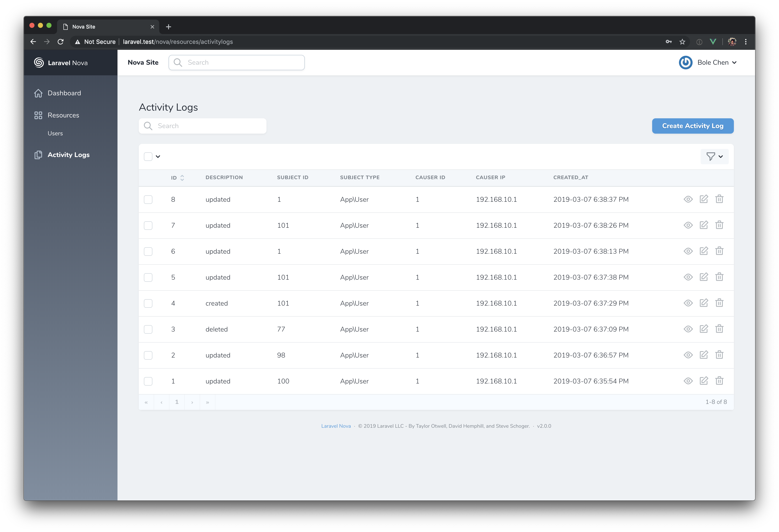
Task: View log 4 with the eye icon
Action: pyautogui.click(x=688, y=303)
